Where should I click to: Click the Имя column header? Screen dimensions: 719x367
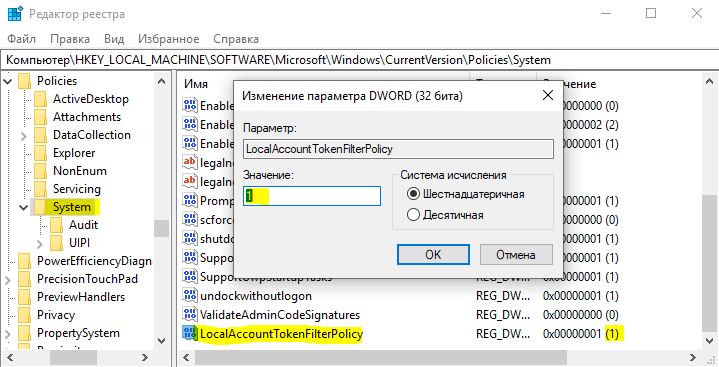tap(196, 84)
